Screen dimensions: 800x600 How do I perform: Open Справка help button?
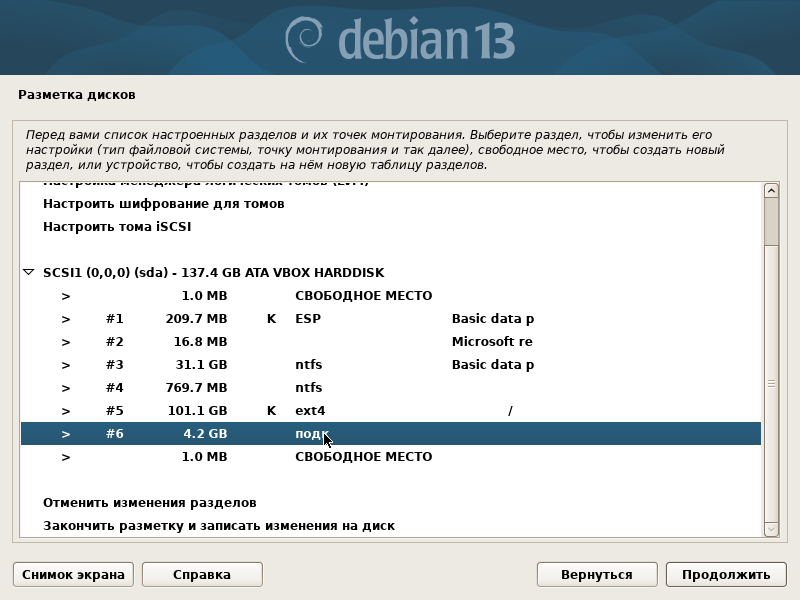click(202, 574)
